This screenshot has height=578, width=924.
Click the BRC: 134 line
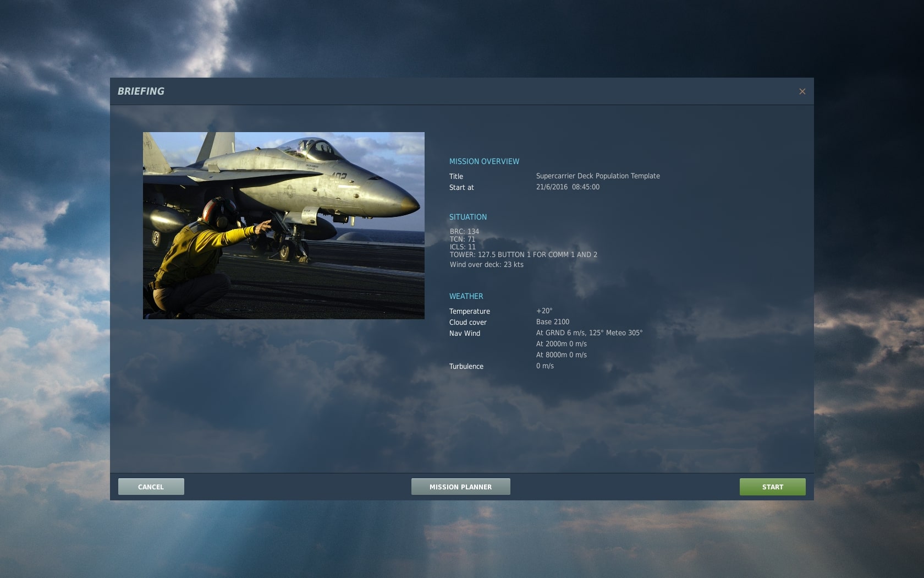[464, 232]
